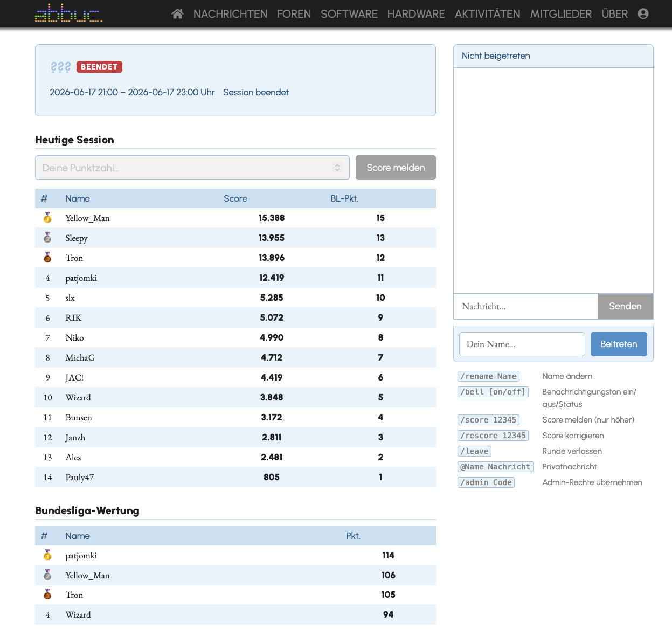672x629 pixels.
Task: Click the score value 15.388
Action: tap(272, 218)
